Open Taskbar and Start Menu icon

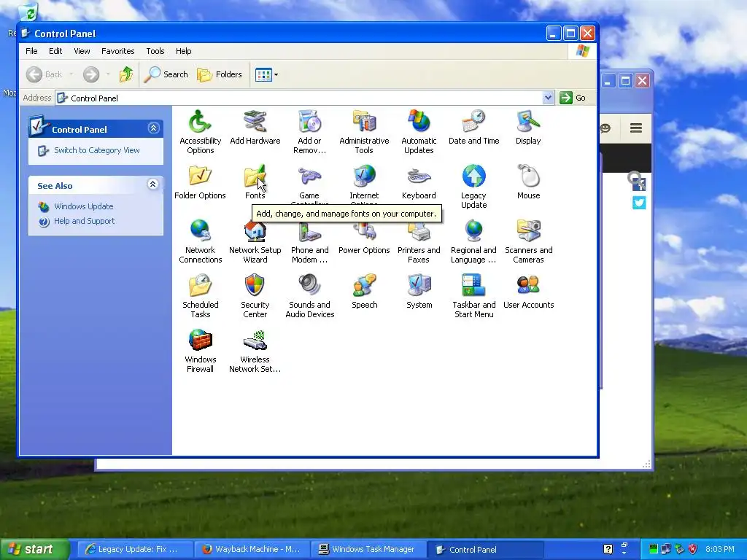[x=473, y=286]
